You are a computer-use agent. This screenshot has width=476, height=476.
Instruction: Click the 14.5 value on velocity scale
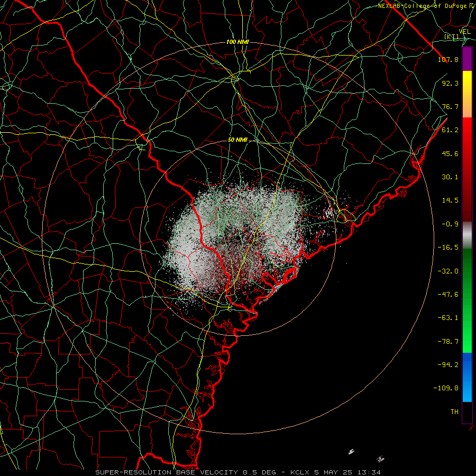tap(450, 200)
